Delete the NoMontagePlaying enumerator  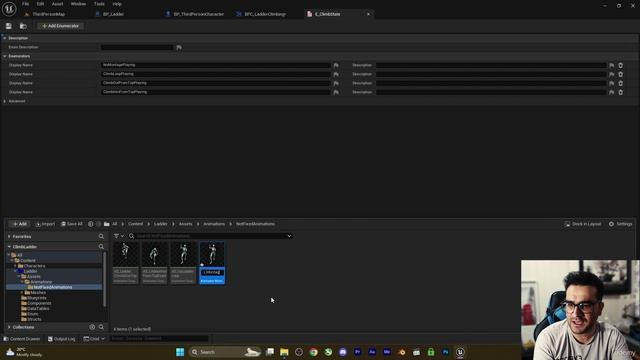(620, 65)
